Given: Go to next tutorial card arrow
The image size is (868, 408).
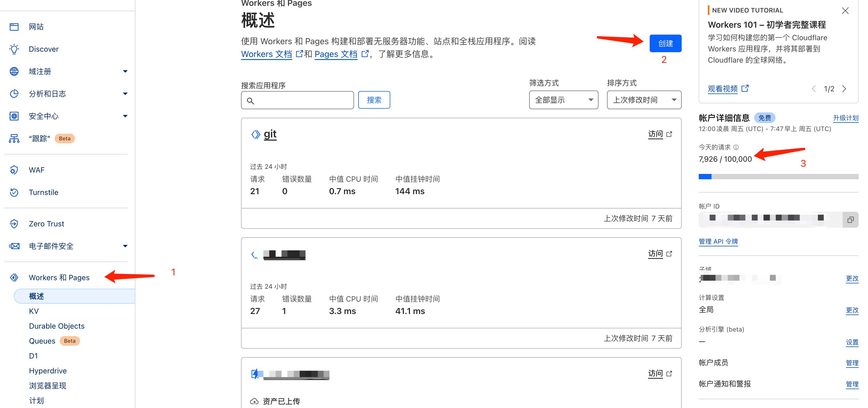Looking at the screenshot, I should click(844, 89).
